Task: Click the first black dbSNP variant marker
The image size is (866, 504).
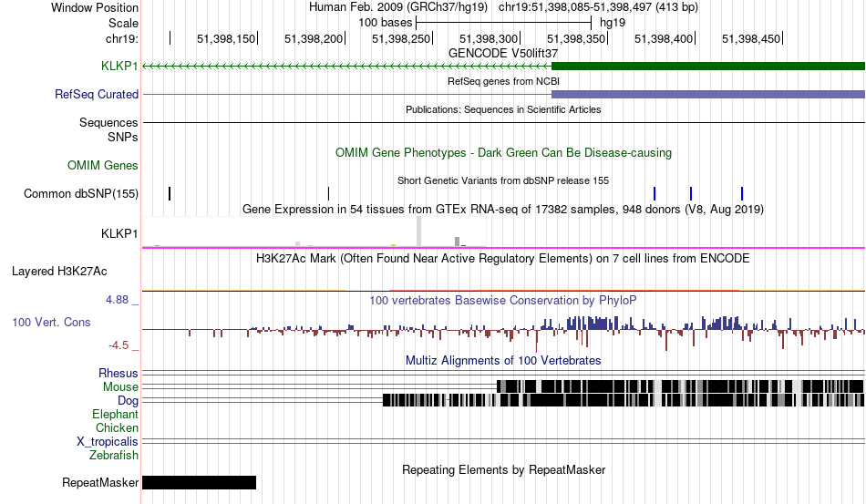Action: pyautogui.click(x=170, y=194)
